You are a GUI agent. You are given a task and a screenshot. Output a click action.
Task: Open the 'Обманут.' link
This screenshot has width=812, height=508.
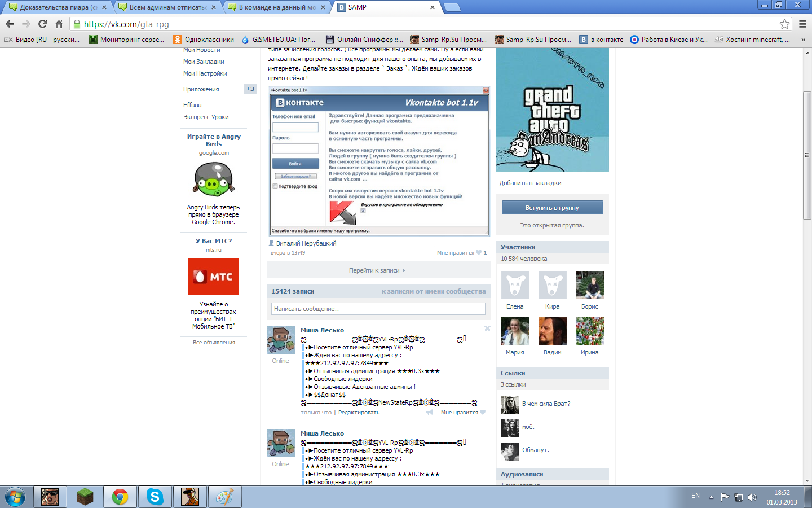[535, 450]
